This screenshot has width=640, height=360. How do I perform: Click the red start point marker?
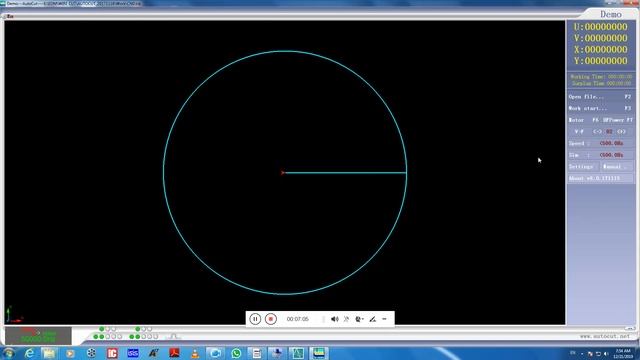tap(283, 173)
